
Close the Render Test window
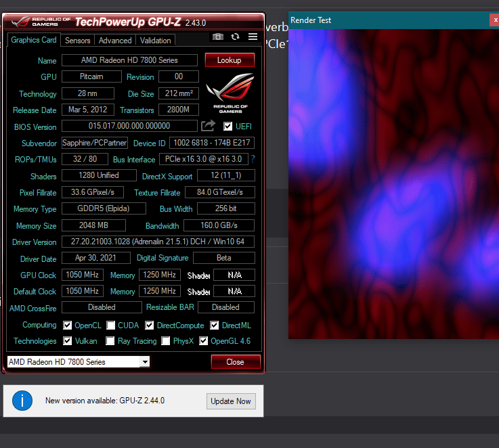[x=495, y=20]
